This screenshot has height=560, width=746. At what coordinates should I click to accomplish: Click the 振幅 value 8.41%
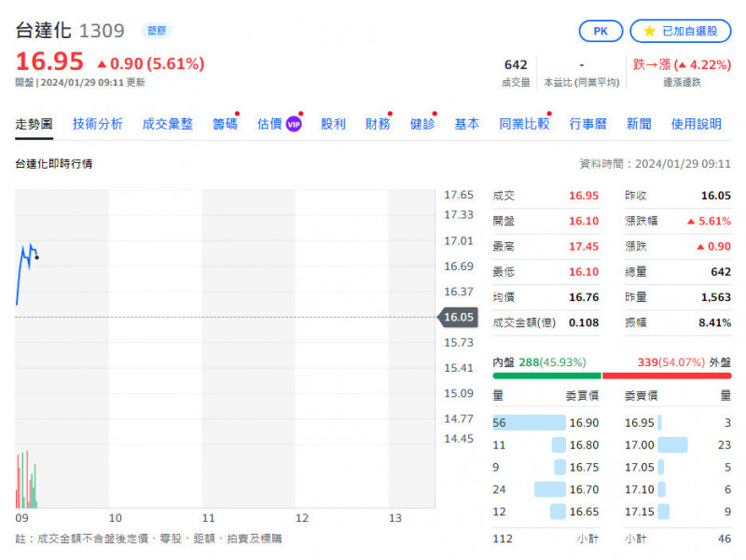tap(714, 322)
